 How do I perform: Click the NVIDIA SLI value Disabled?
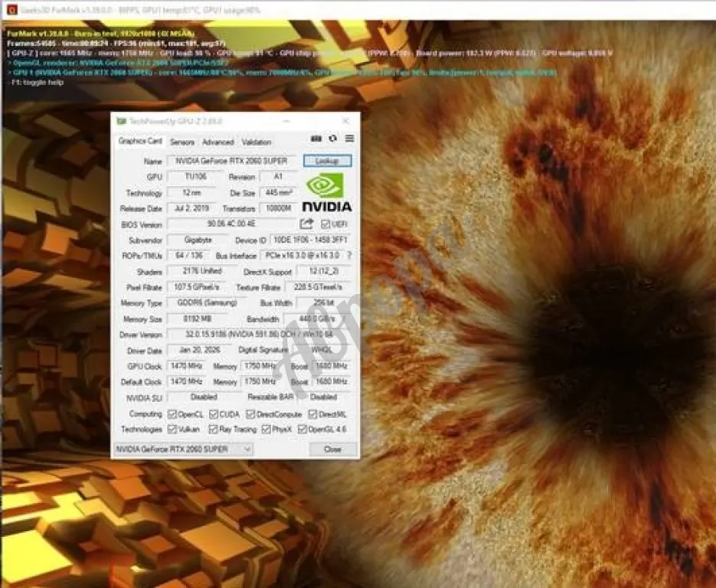point(204,397)
